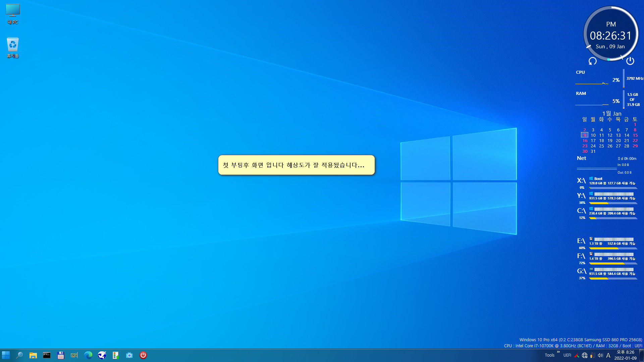Click the Windows 10 Pro x64 info text
Image resolution: width=644 pixels, height=362 pixels.
(581, 340)
